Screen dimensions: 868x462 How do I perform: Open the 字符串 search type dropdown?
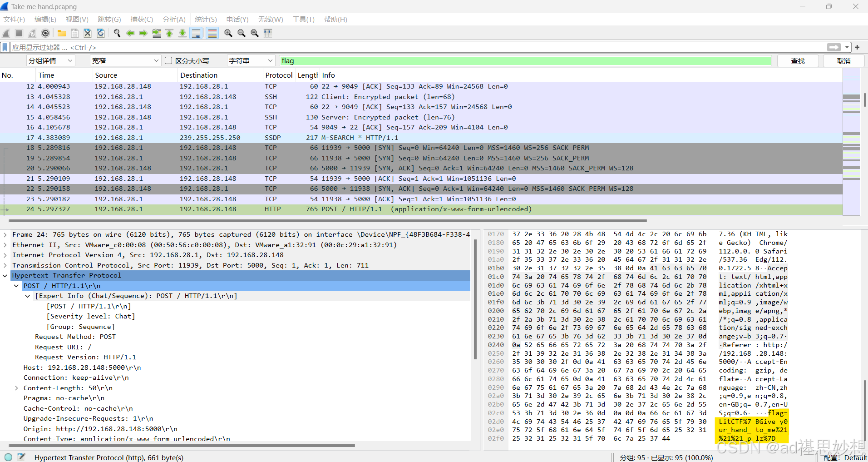[x=250, y=60]
